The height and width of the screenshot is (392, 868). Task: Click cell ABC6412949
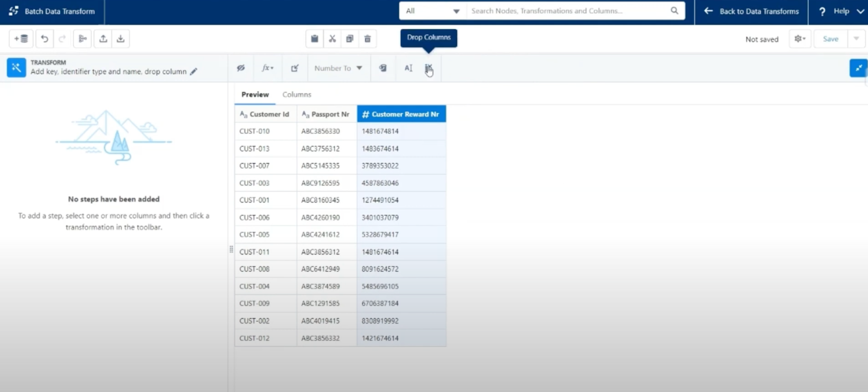pos(327,269)
